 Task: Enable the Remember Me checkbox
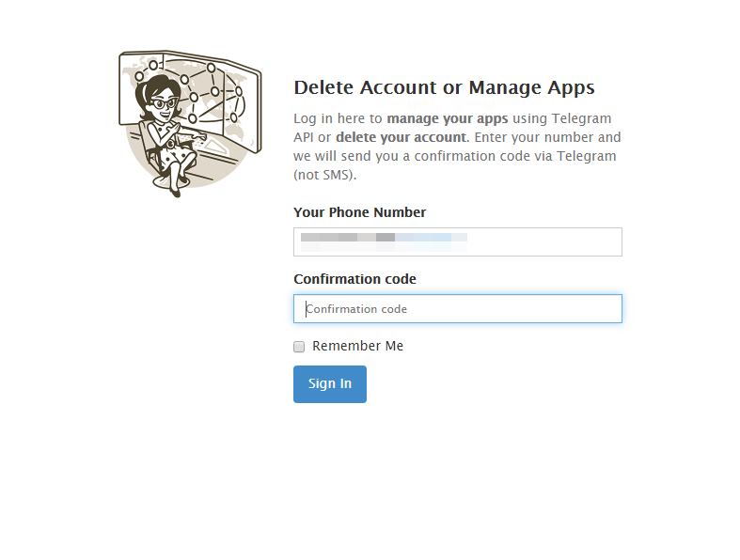click(299, 347)
